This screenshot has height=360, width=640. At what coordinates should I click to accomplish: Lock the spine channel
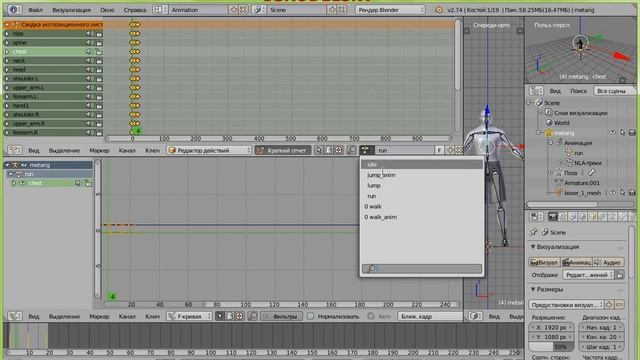click(x=98, y=42)
